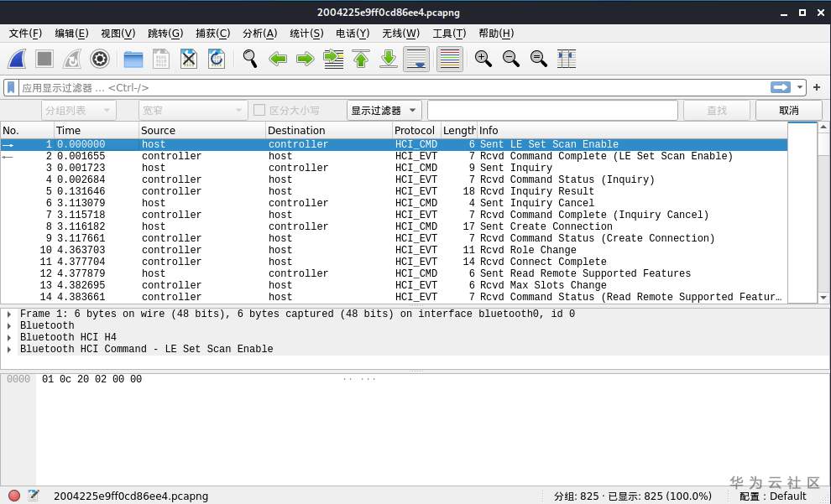Click the expert info red circle
Screen dimensions: 831x504
(x=14, y=496)
